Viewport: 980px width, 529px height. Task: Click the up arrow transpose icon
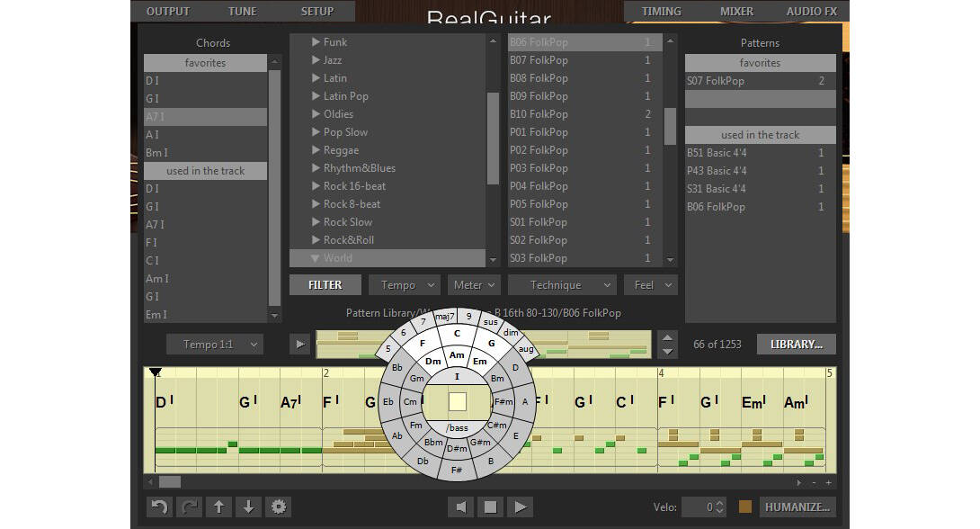pyautogui.click(x=218, y=507)
